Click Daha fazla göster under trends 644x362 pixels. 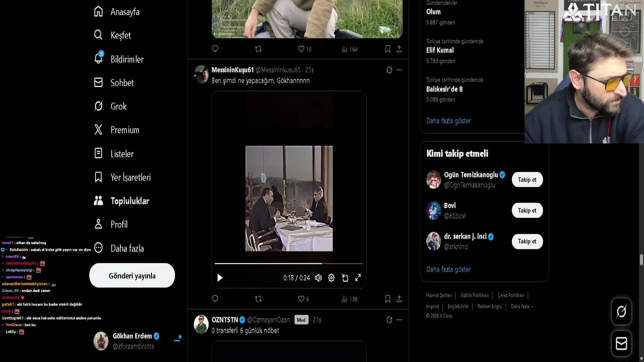tap(448, 121)
